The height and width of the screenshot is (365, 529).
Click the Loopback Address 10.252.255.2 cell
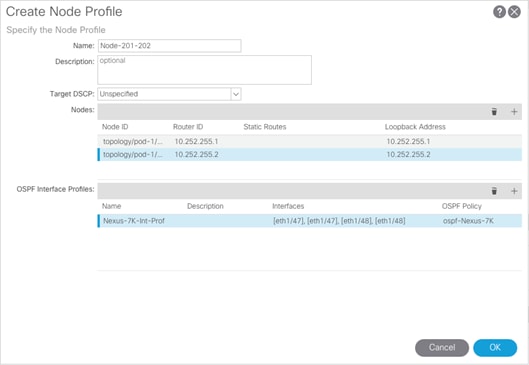click(408, 155)
